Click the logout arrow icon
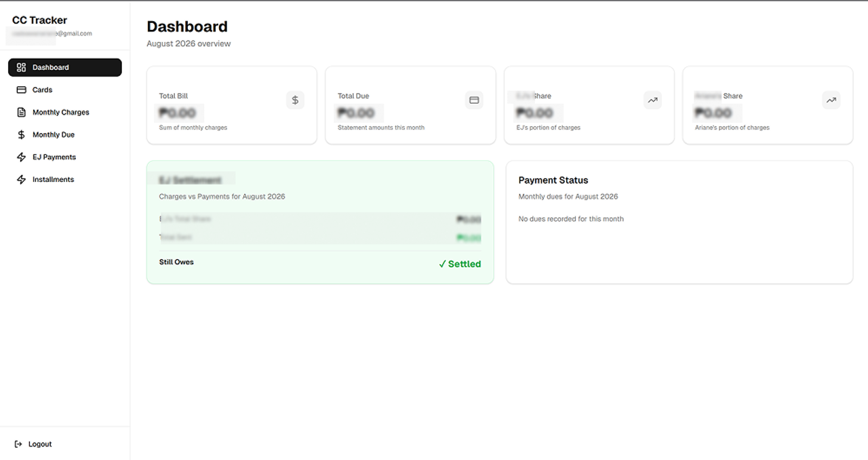 pos(18,444)
